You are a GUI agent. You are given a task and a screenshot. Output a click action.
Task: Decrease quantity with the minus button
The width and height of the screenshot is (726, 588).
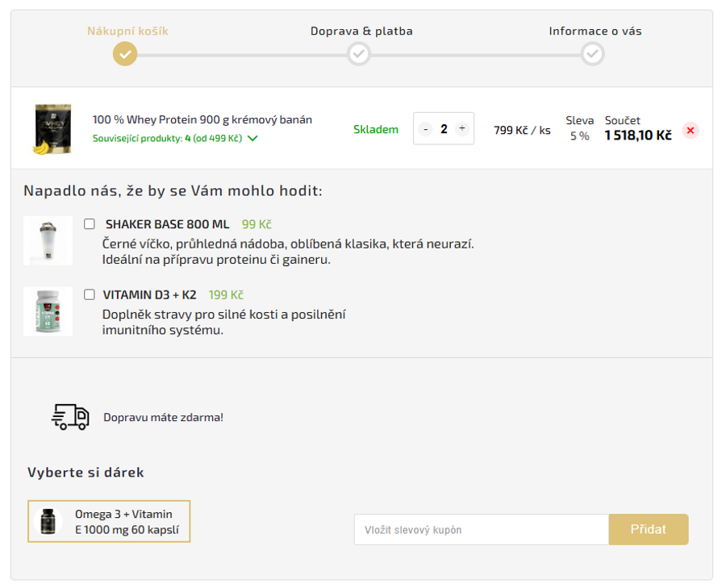tap(425, 129)
